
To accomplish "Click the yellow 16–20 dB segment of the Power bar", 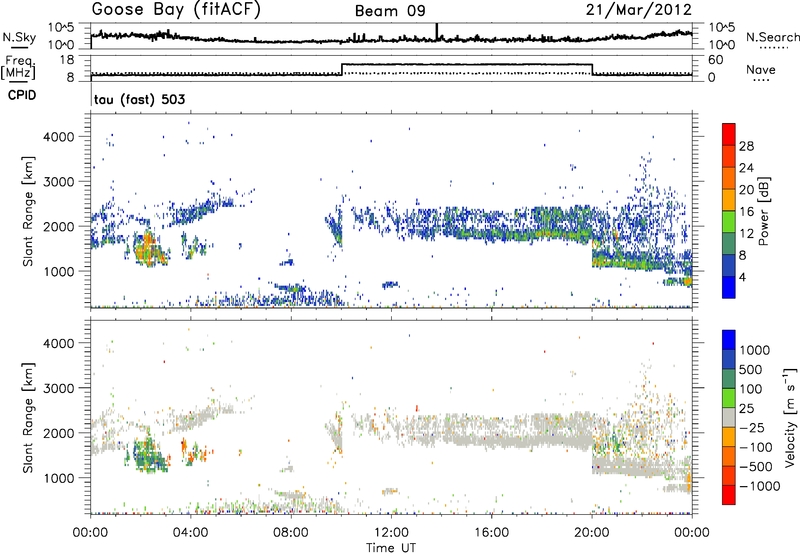I will pyautogui.click(x=729, y=200).
